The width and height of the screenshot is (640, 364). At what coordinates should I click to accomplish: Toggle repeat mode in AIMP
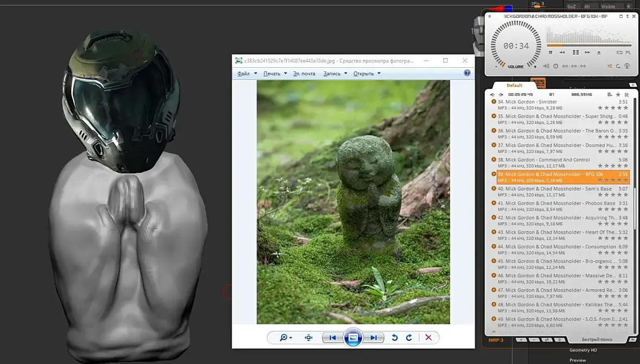[x=618, y=66]
